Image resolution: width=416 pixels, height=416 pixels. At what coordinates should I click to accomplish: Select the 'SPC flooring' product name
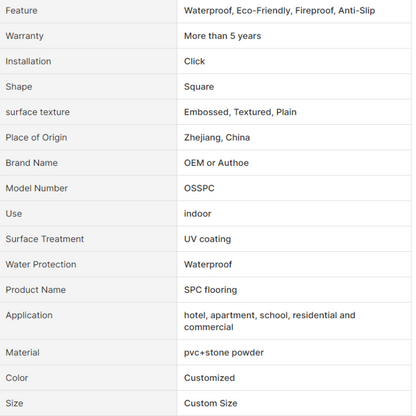(210, 290)
